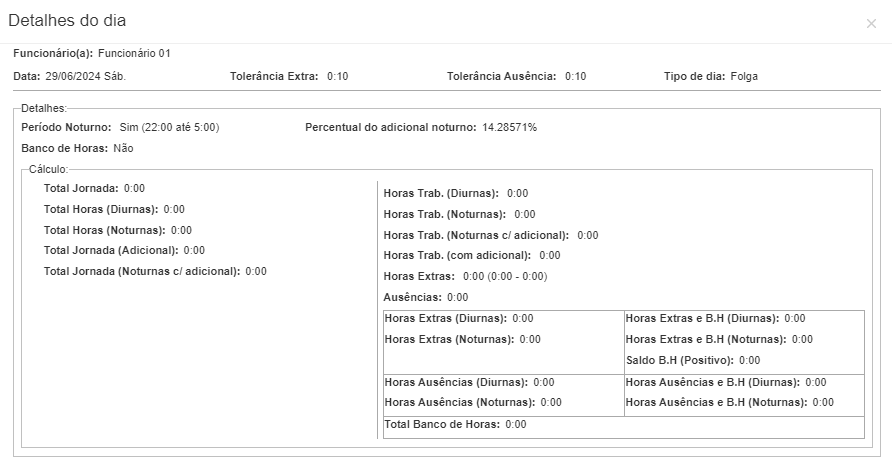Click the Ausências row
Viewport: 892px width, 465px height.
tap(425, 297)
